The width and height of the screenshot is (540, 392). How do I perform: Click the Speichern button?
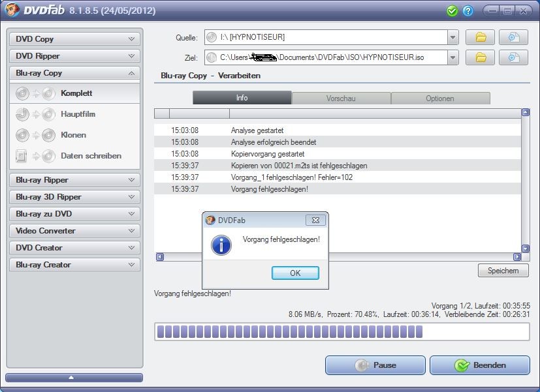[503, 271]
